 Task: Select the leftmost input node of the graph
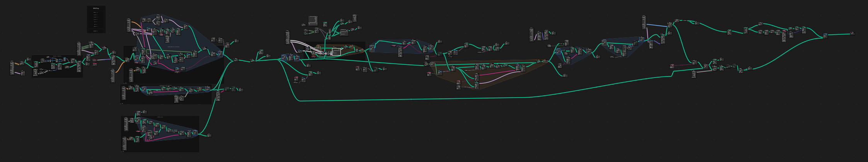coord(12,68)
